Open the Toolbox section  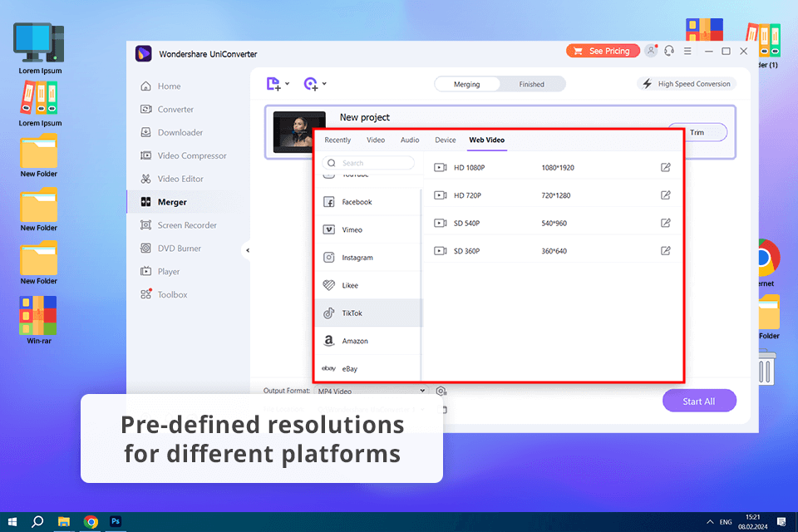(164, 294)
